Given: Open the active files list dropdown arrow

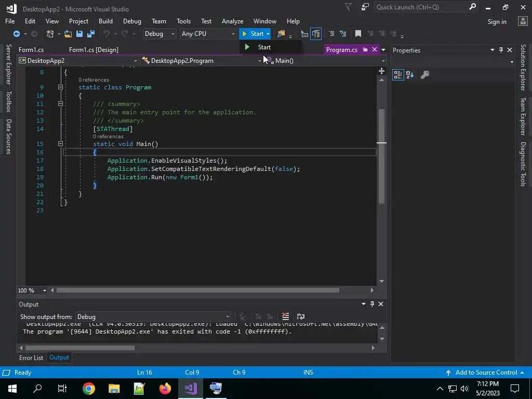Looking at the screenshot, I should tap(383, 50).
